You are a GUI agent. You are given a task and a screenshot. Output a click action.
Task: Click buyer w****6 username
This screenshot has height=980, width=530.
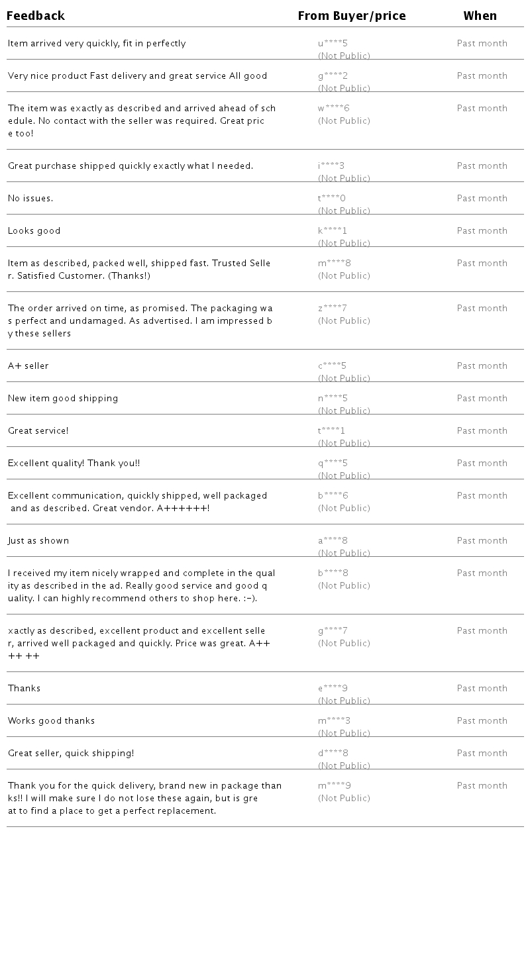point(333,109)
